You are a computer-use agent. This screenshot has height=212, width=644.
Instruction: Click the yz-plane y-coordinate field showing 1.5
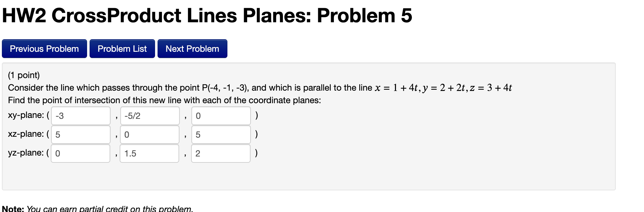click(x=149, y=153)
